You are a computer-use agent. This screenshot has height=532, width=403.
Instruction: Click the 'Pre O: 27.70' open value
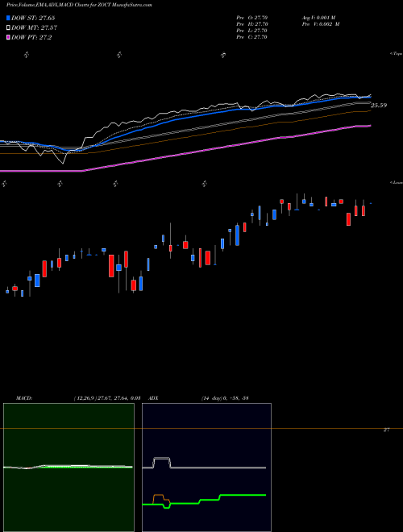252,17
